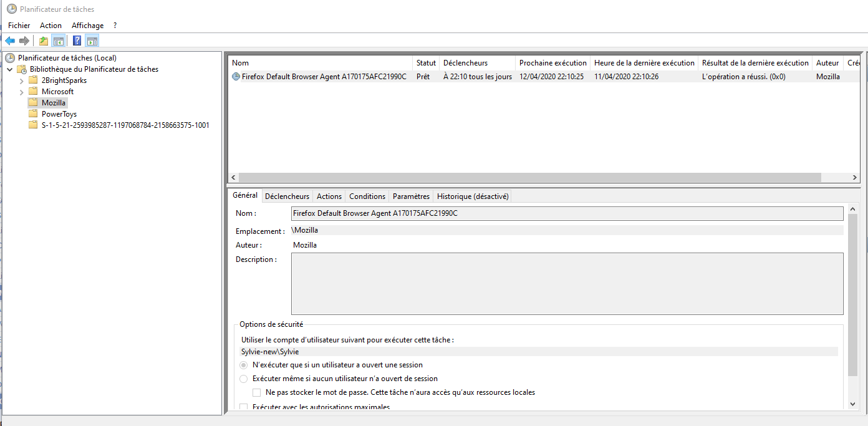
Task: Click the task list scroll-right arrow
Action: click(x=854, y=178)
